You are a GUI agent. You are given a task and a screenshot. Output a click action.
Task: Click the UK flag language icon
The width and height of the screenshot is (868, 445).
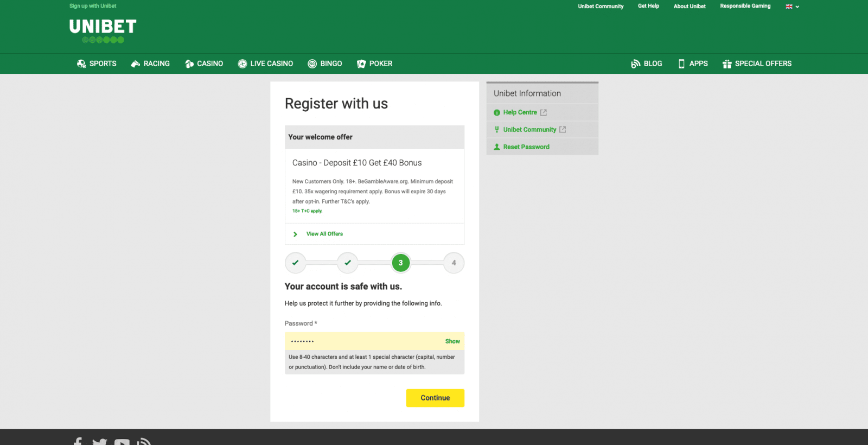789,7
